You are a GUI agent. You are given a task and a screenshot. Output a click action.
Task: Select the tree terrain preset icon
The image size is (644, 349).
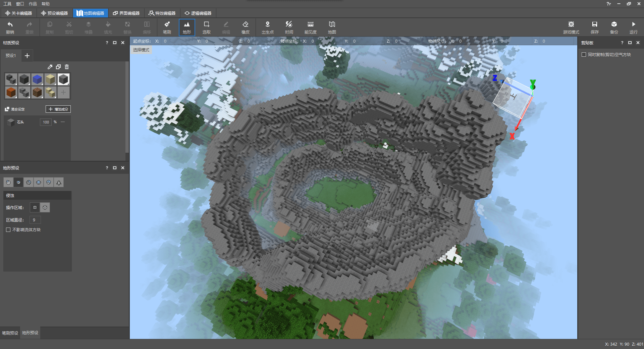pos(59,182)
